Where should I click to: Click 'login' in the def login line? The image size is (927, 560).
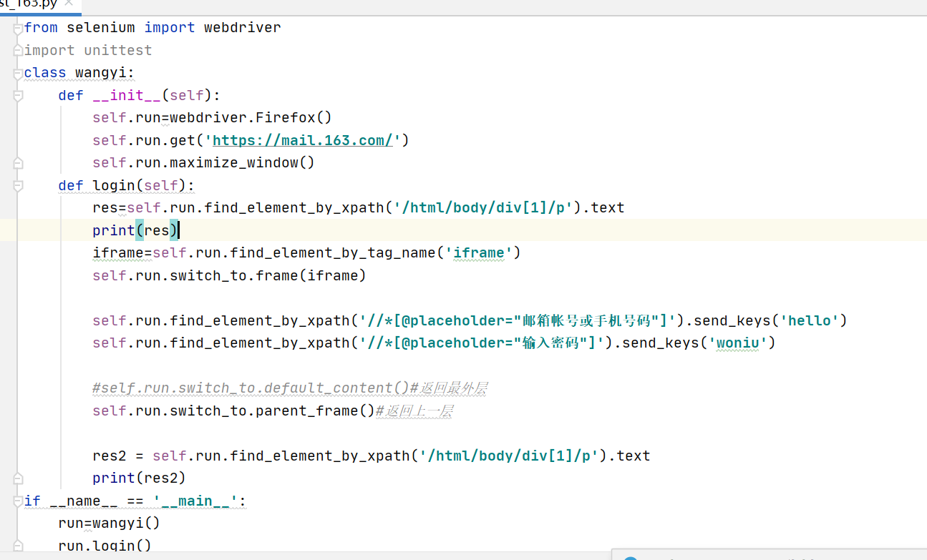pos(114,185)
